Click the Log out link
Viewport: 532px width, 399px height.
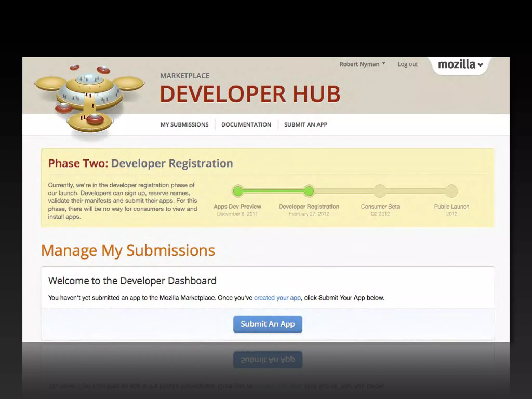click(408, 64)
